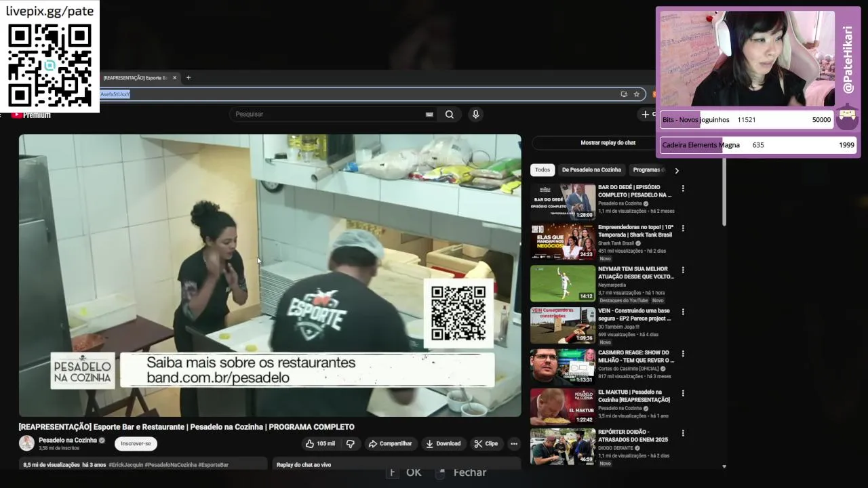Open options menu for VEIN video
This screenshot has width=868, height=488.
pos(683,312)
